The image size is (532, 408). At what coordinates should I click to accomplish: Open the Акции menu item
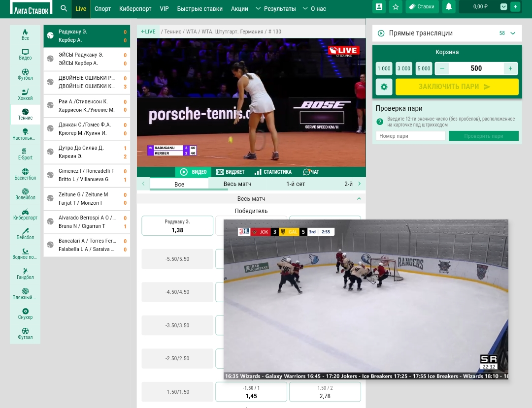(239, 9)
